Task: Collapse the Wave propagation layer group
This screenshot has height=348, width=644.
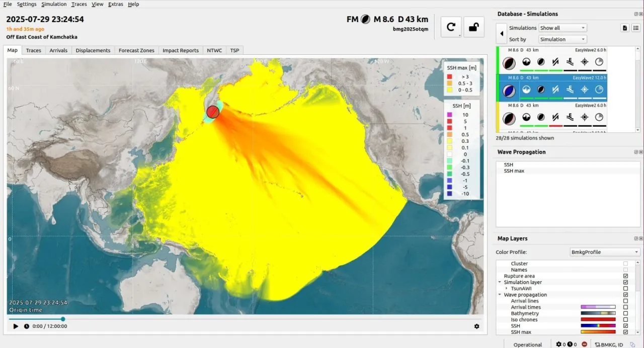Action: [499, 294]
